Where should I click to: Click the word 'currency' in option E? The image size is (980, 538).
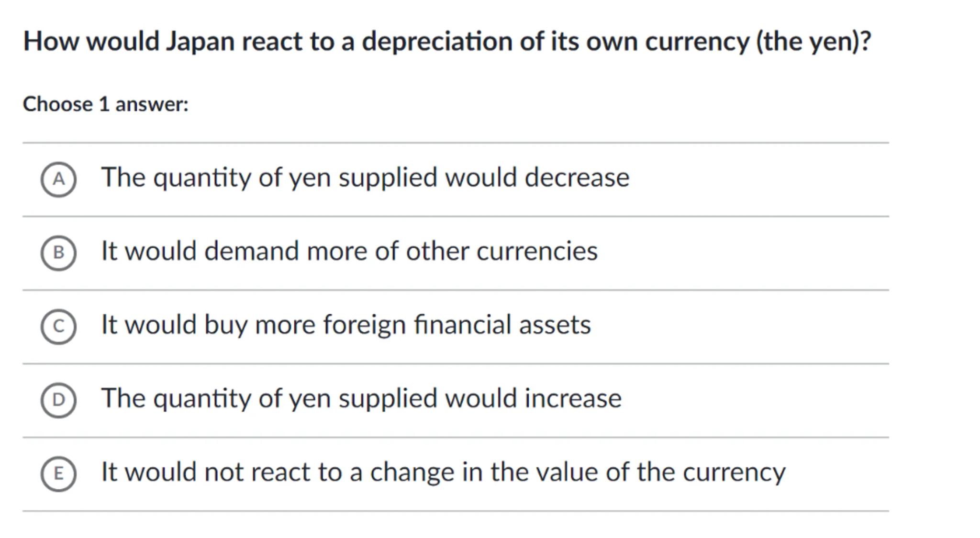(x=734, y=472)
